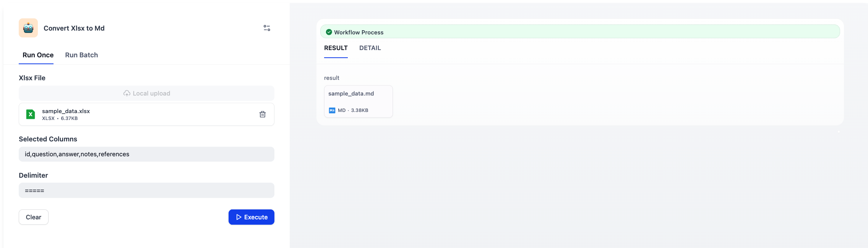
Task: Click the blue MD file type icon
Action: 332,110
